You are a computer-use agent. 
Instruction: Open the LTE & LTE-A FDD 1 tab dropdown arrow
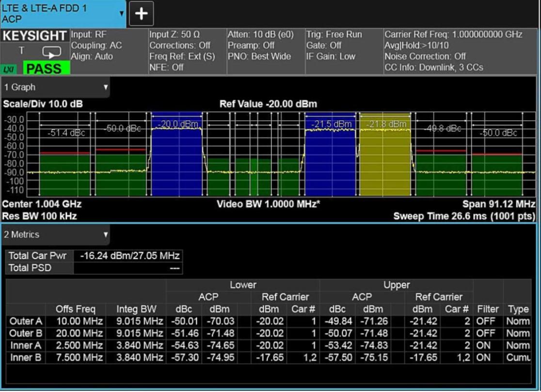pyautogui.click(x=121, y=14)
